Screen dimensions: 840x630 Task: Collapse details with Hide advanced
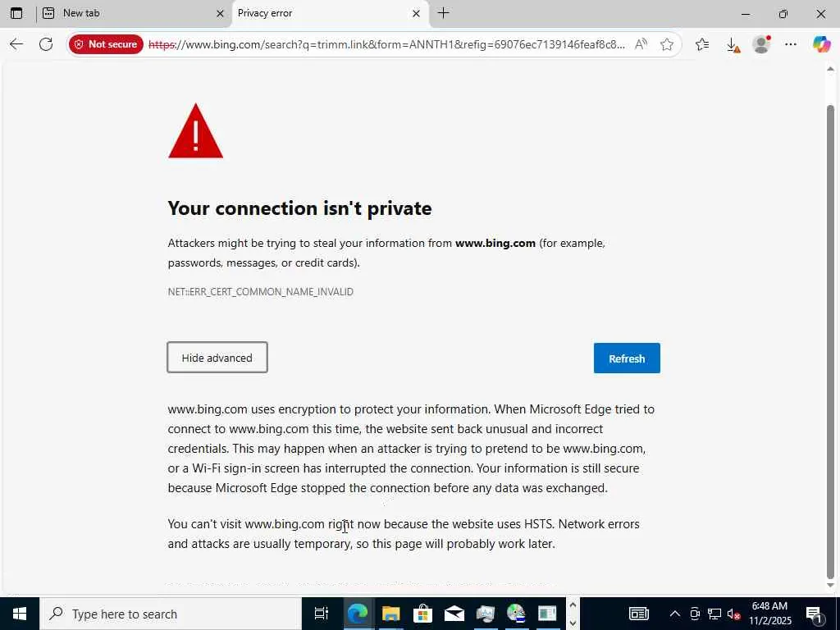pos(217,358)
